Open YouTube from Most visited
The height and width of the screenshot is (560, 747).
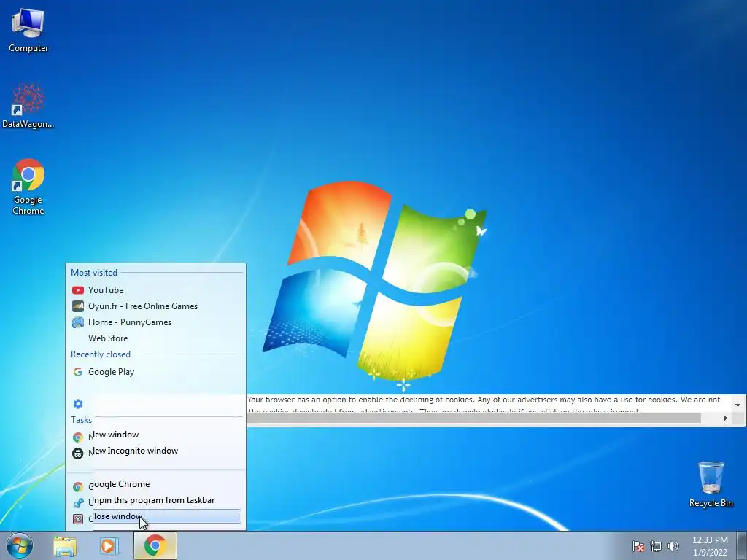155,290
